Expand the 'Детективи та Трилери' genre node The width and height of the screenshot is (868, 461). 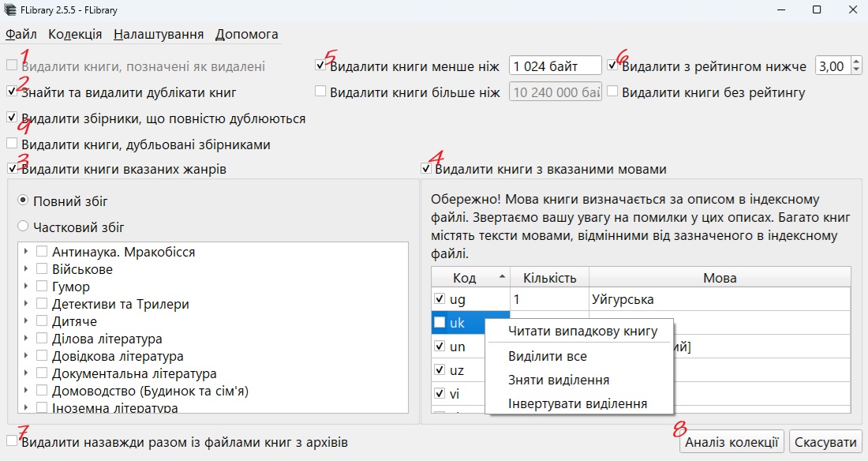[26, 303]
